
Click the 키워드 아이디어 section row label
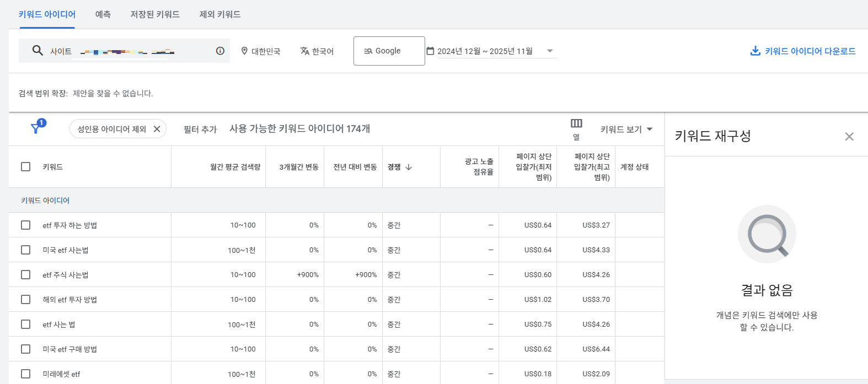[45, 200]
